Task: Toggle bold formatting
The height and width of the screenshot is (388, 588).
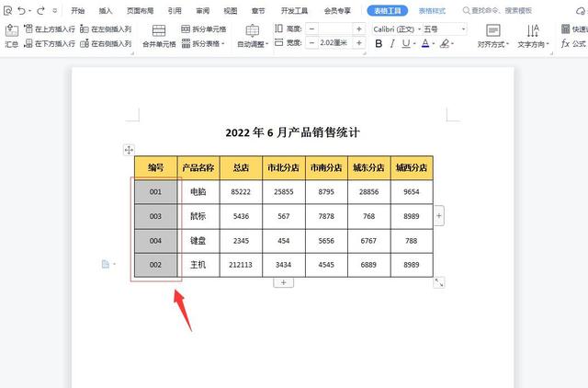Action: click(379, 44)
